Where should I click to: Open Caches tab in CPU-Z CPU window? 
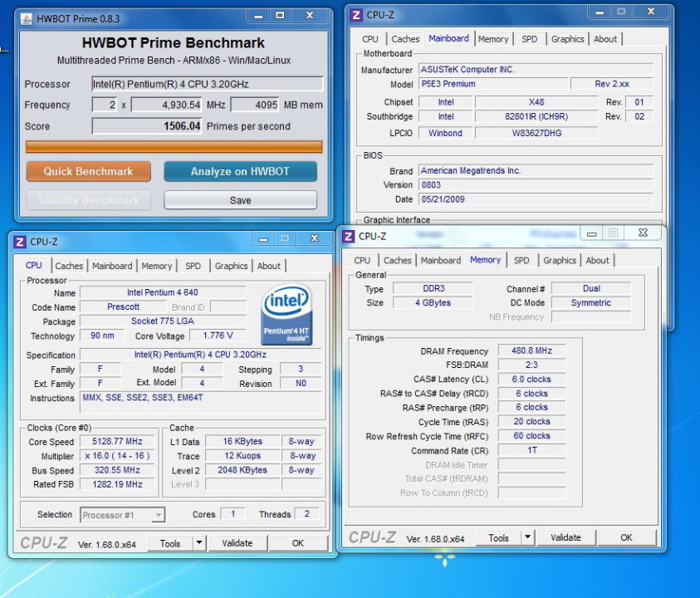coord(69,266)
